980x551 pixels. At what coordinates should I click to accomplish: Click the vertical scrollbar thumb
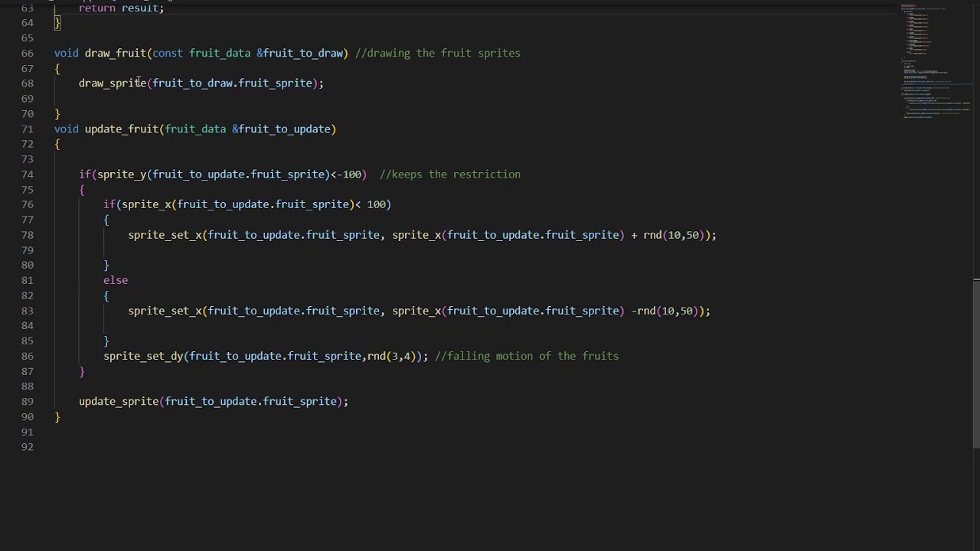tap(976, 364)
